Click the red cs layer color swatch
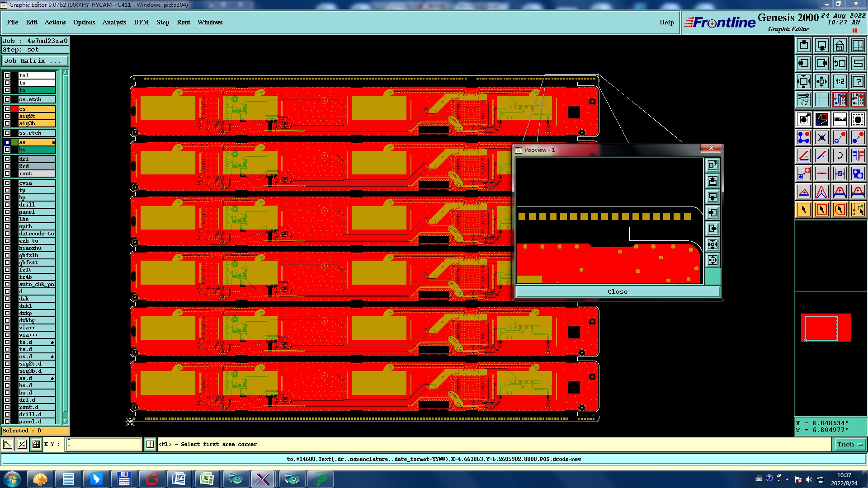 pyautogui.click(x=14, y=109)
